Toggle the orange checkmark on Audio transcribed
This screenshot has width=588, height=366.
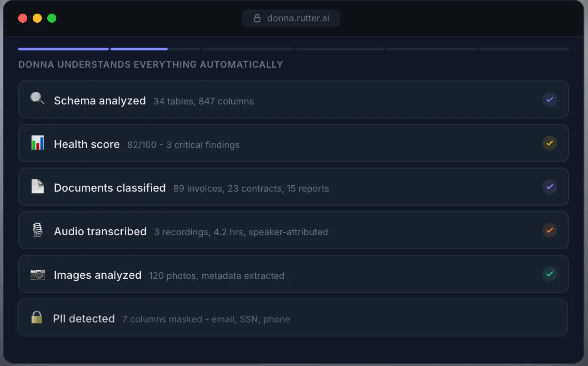(550, 230)
